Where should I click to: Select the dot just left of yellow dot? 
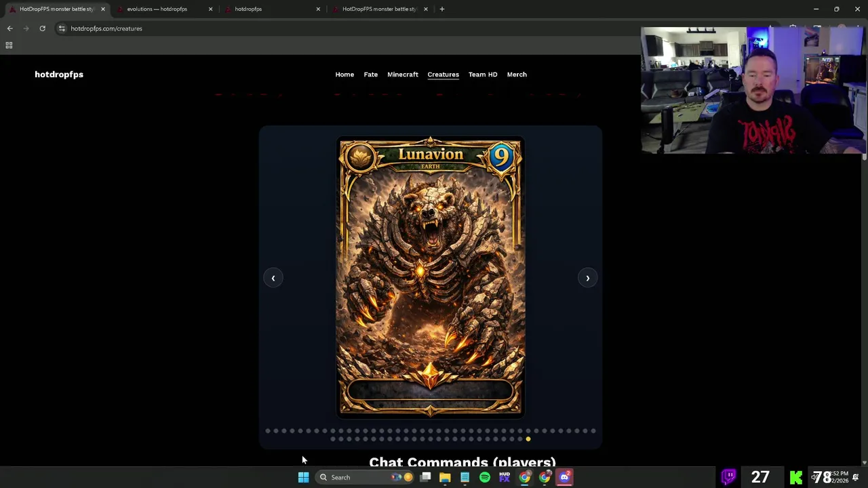pos(520,439)
